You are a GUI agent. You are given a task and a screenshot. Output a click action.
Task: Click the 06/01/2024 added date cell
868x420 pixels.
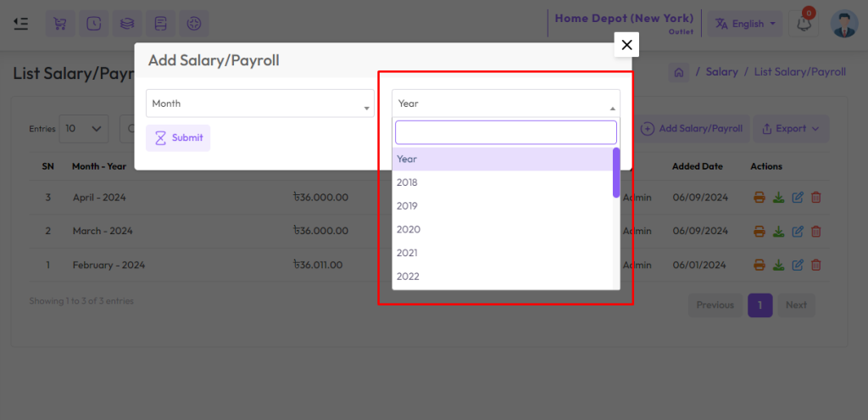[x=699, y=265]
